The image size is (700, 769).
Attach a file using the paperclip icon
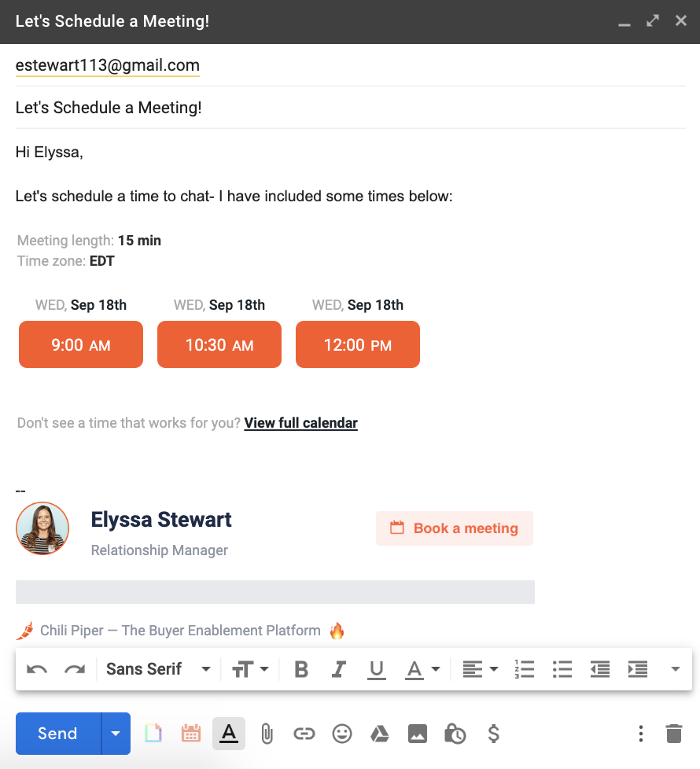(x=267, y=733)
